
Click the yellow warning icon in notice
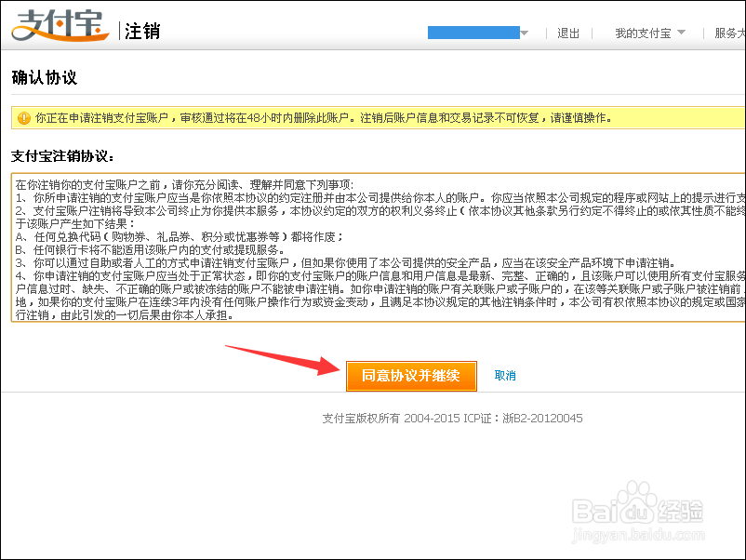tap(24, 118)
